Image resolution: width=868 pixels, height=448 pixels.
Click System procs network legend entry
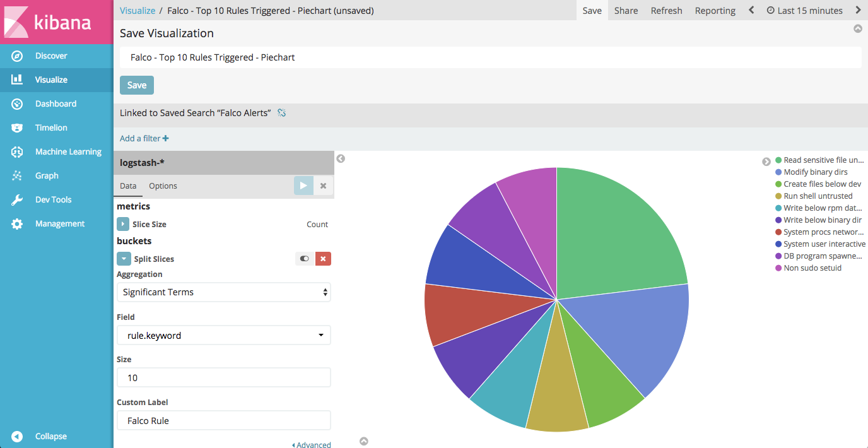[819, 232]
